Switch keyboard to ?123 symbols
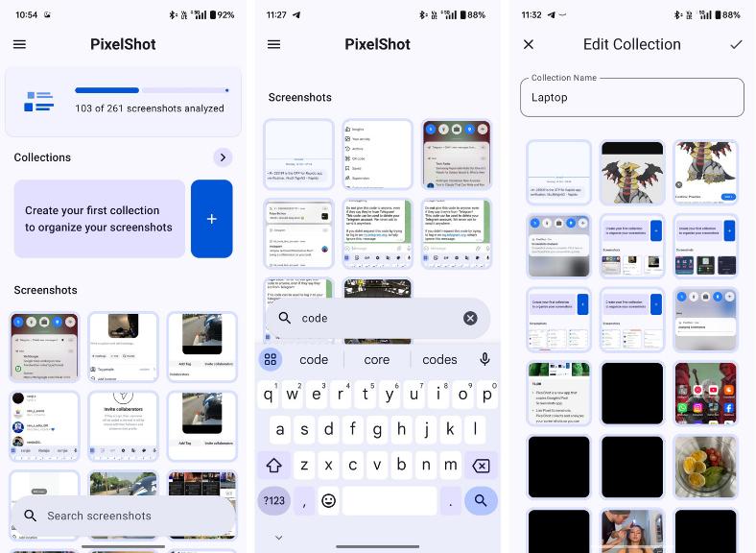 point(273,500)
